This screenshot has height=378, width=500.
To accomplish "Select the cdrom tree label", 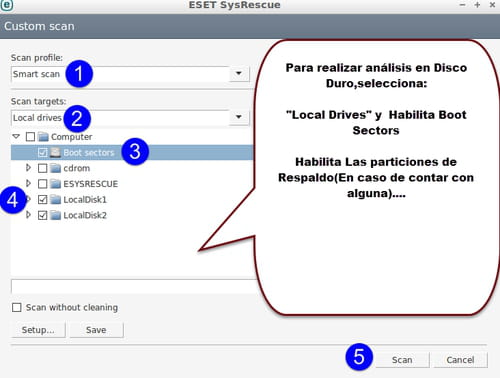I will [x=77, y=168].
